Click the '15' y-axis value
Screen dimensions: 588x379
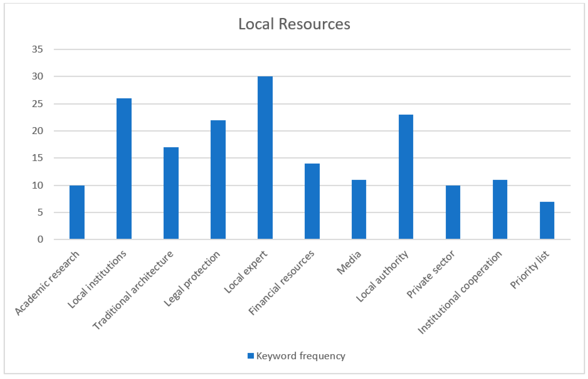click(37, 158)
